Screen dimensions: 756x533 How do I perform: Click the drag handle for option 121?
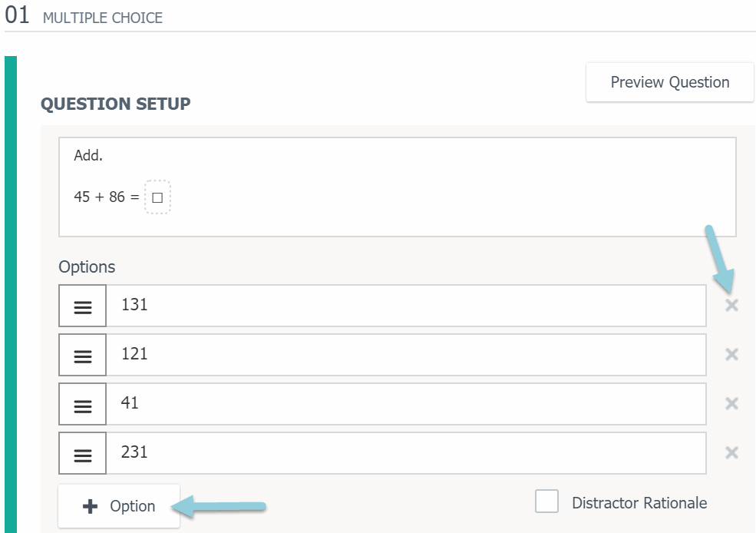82,356
